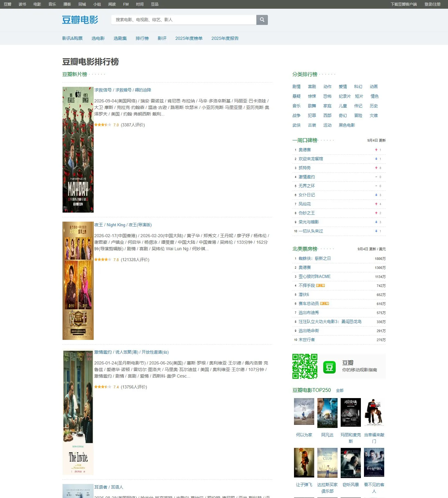Switch to 排行榜 navigation tab
The image size is (448, 498).
point(142,38)
